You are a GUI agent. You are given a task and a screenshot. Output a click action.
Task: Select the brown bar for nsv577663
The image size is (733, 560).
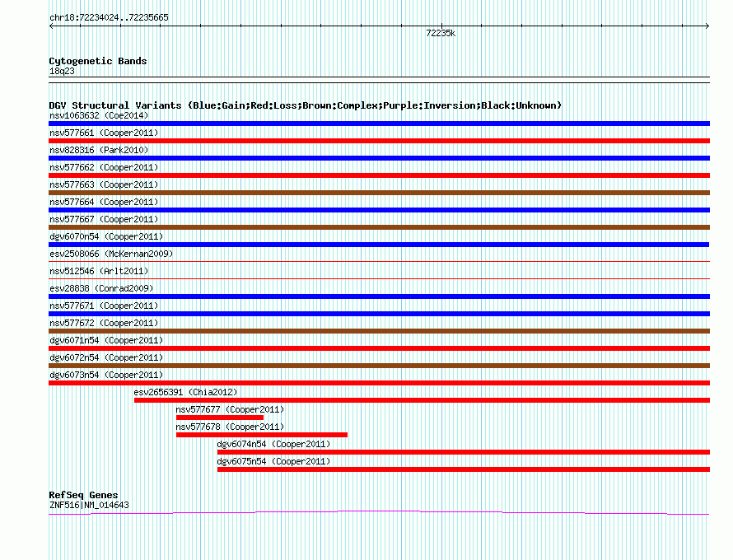[379, 193]
